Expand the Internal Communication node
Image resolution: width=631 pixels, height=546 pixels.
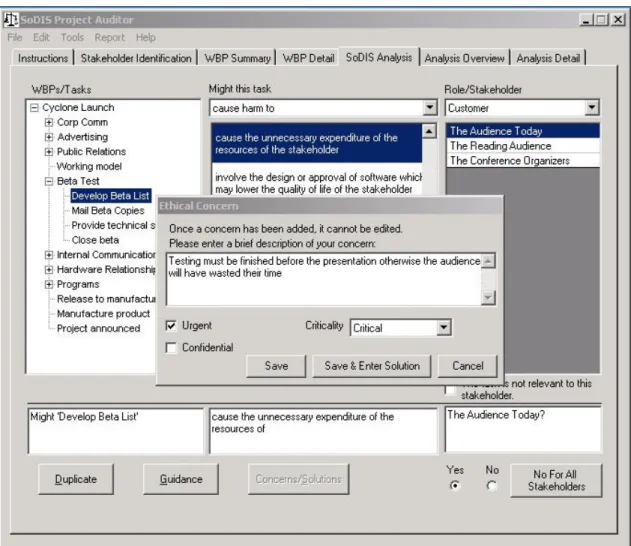click(x=49, y=255)
